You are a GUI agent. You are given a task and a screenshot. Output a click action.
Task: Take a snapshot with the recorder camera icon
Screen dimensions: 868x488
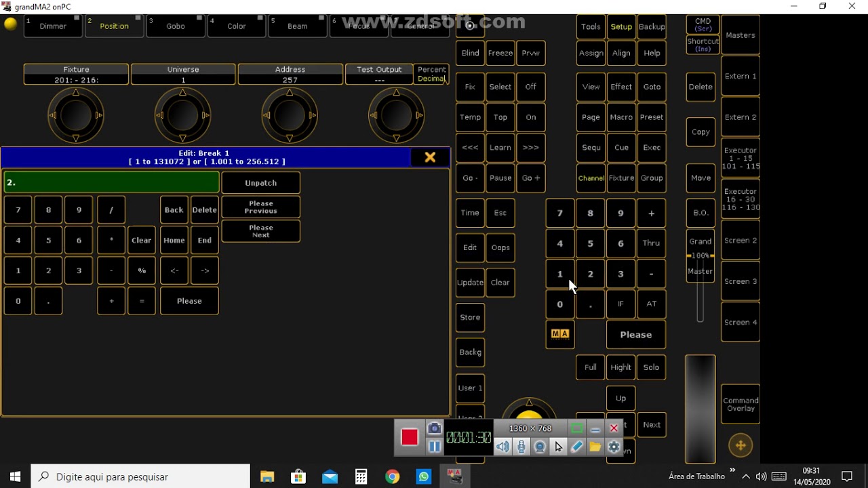pos(435,428)
